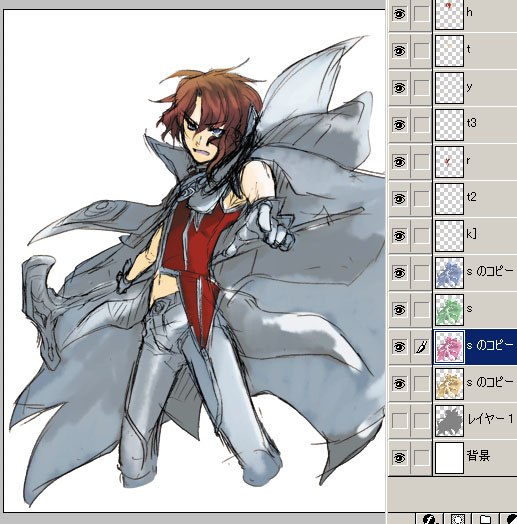The width and height of the screenshot is (517, 524).
Task: Click the thumbnail of layer r
Action: coord(449,162)
